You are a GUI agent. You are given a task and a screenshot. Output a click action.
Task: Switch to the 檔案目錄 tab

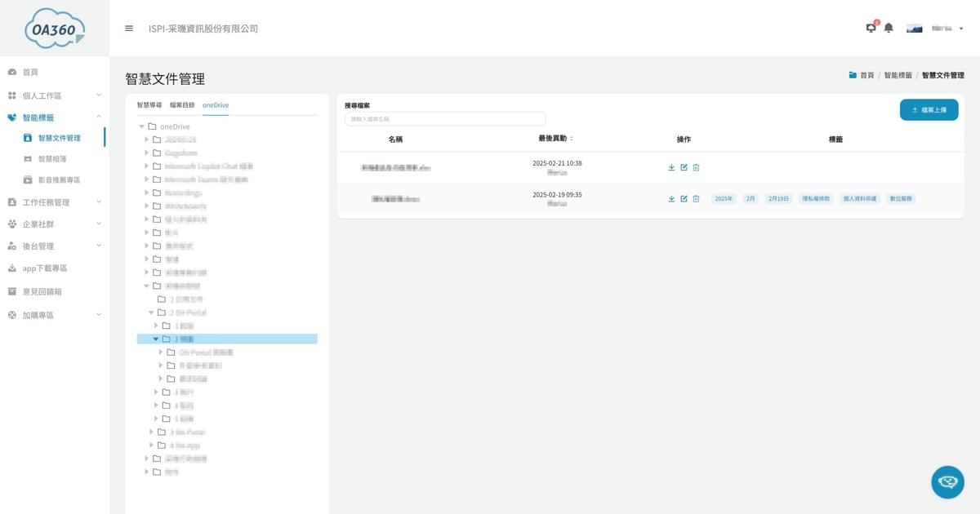pyautogui.click(x=182, y=105)
